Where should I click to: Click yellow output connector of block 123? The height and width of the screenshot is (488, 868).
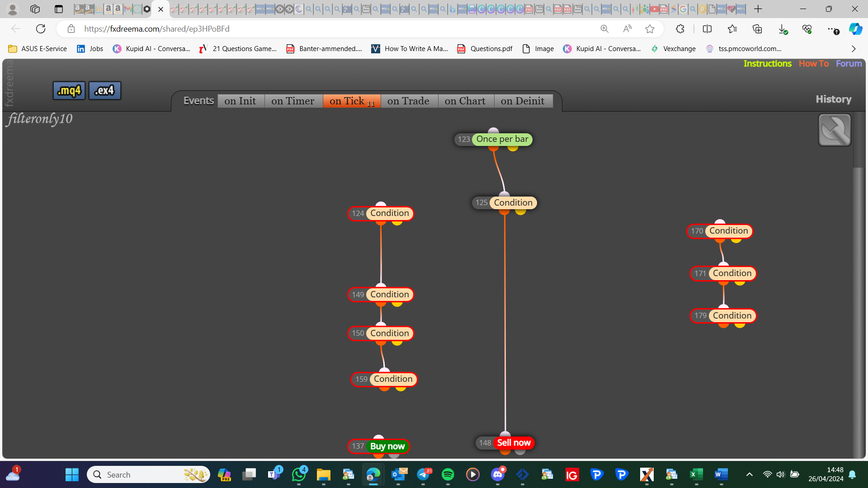point(513,148)
